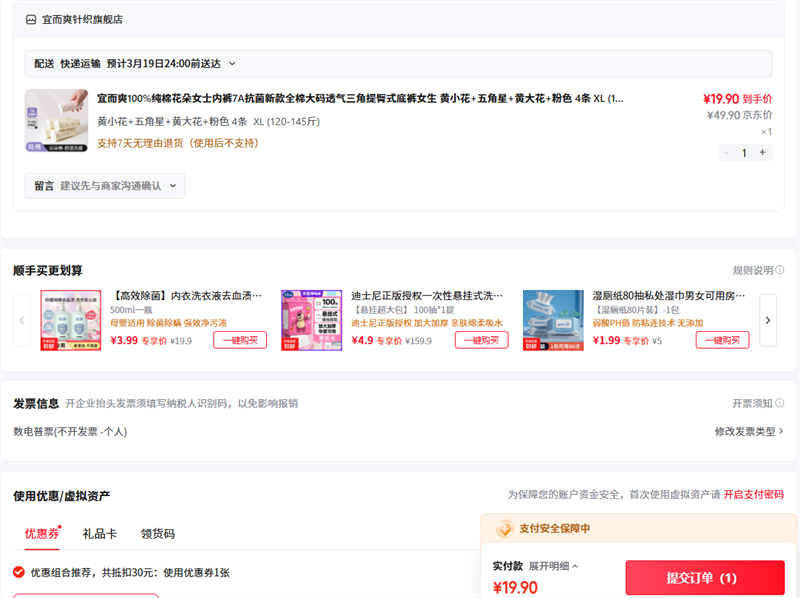Open the underwear product thumbnail
The height and width of the screenshot is (598, 800).
(56, 121)
